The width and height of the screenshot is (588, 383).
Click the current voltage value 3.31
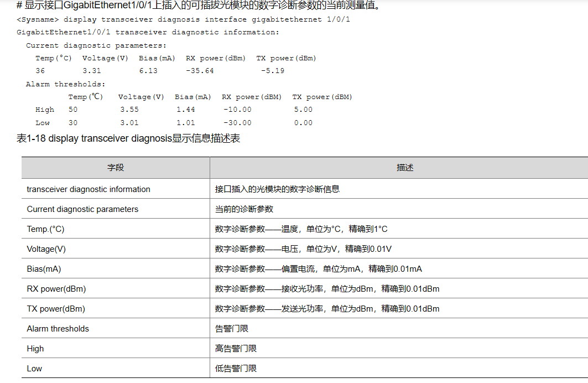pyautogui.click(x=92, y=70)
